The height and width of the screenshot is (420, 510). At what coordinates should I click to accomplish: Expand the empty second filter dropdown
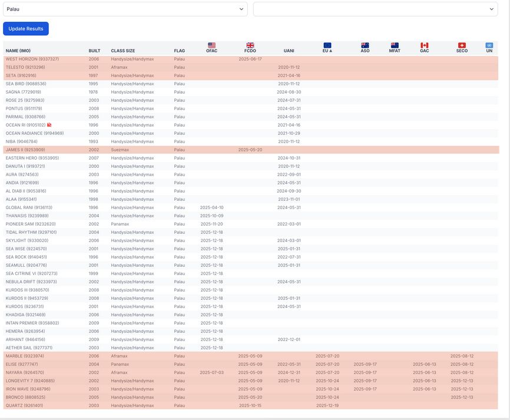pyautogui.click(x=375, y=9)
